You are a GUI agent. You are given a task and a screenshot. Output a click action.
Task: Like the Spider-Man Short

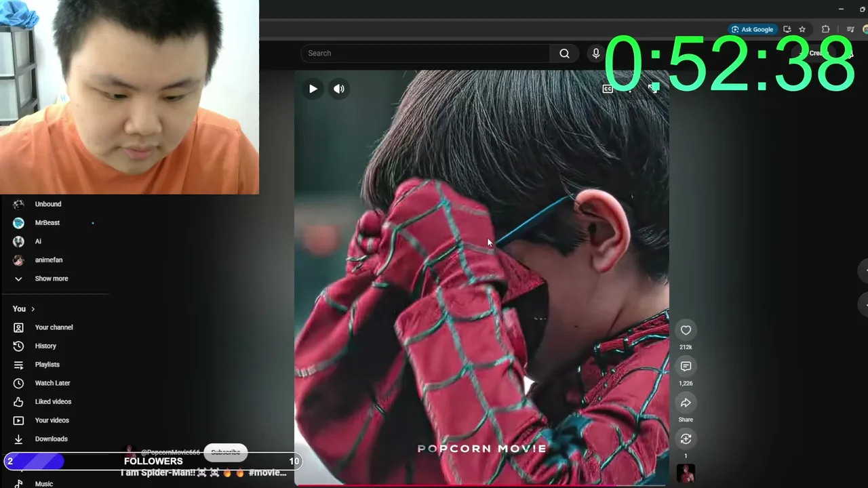(686, 330)
